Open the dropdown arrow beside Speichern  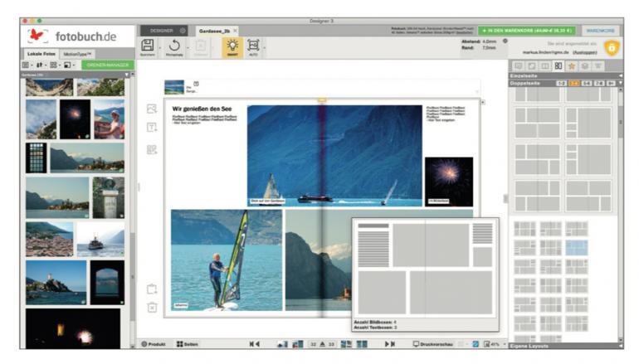coord(159,48)
